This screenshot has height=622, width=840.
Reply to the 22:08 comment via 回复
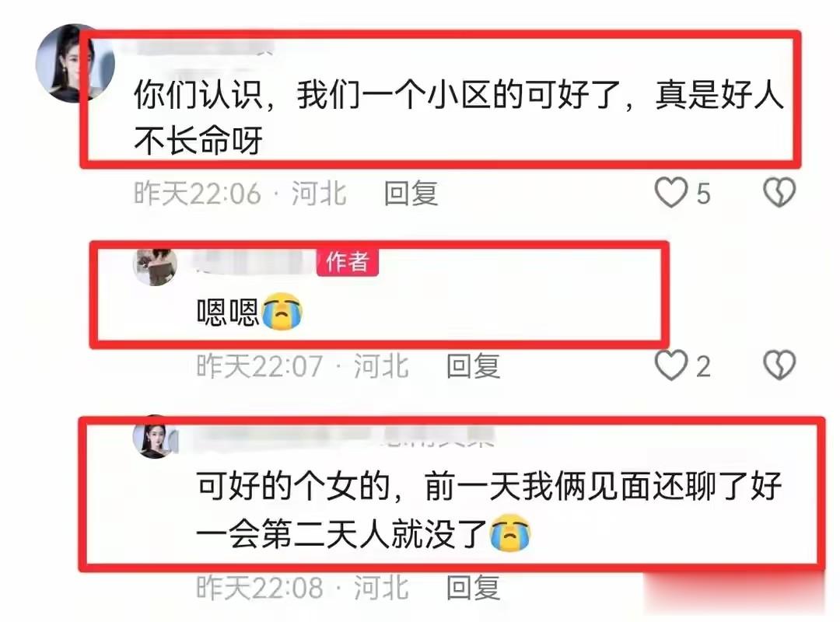click(474, 588)
